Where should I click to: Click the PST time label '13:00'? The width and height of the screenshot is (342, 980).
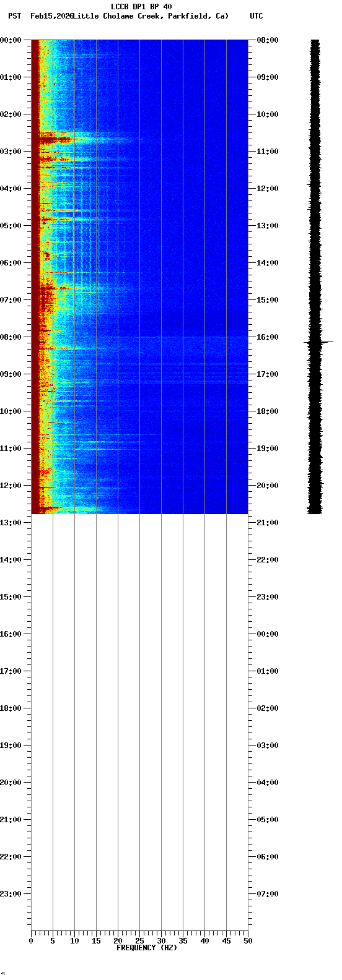tap(11, 523)
